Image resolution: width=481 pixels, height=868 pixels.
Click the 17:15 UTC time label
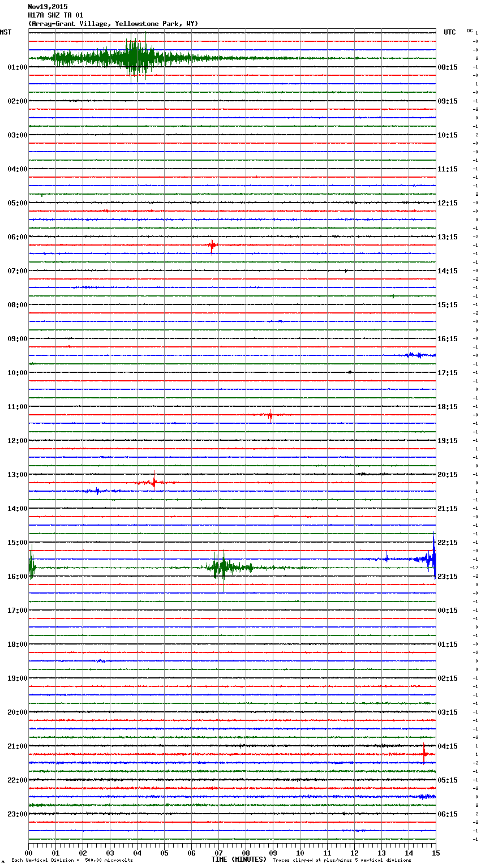(448, 373)
